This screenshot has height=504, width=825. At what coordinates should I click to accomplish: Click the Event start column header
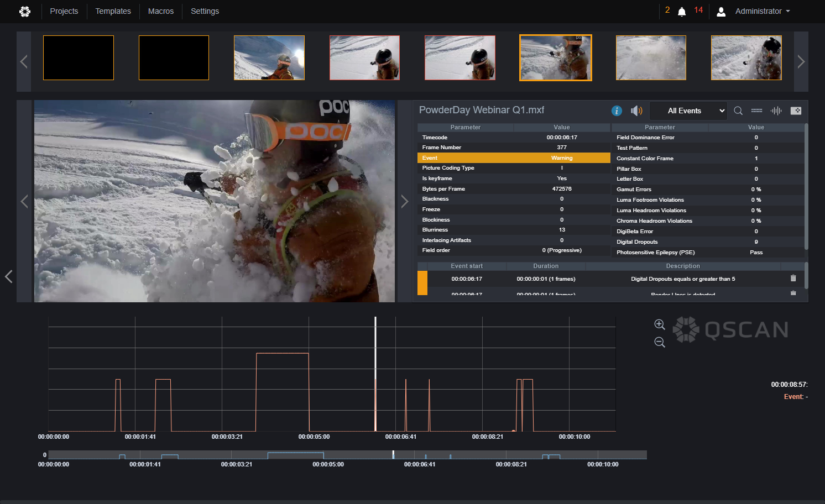(467, 266)
